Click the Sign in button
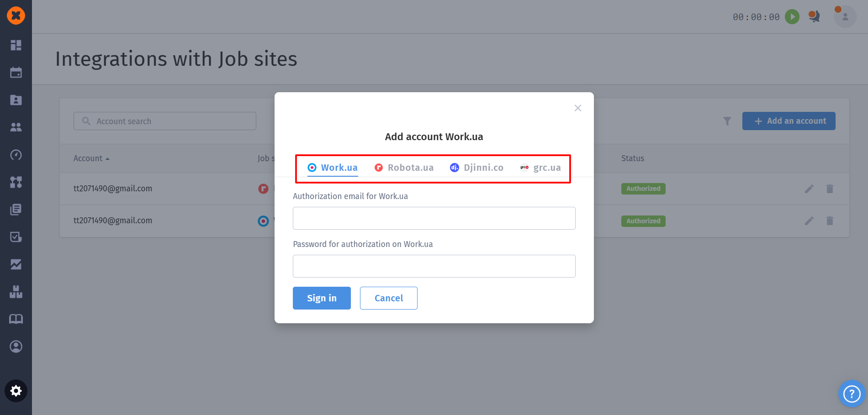Image resolution: width=868 pixels, height=415 pixels. click(x=322, y=298)
